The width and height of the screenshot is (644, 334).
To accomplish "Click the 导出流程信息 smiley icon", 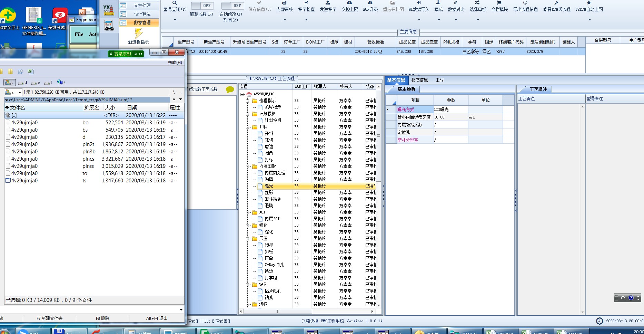I will click(525, 3).
